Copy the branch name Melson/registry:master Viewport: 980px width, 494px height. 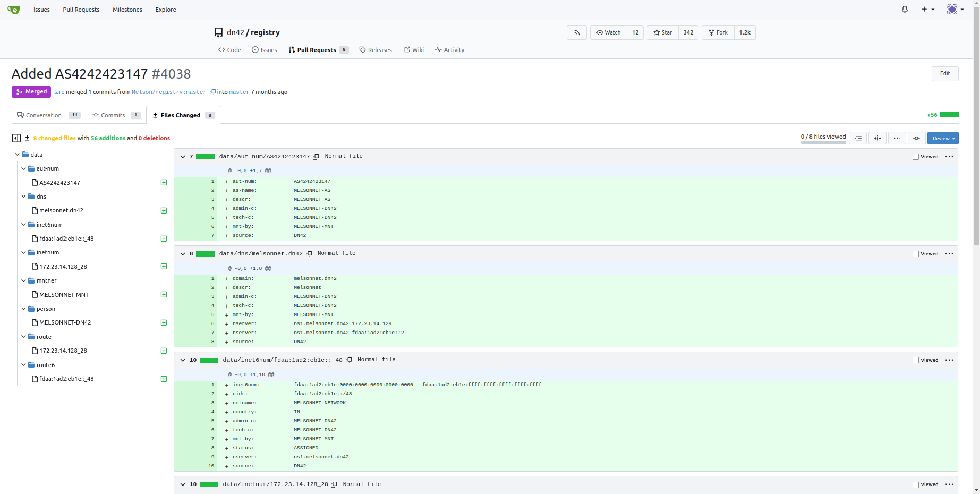(212, 92)
